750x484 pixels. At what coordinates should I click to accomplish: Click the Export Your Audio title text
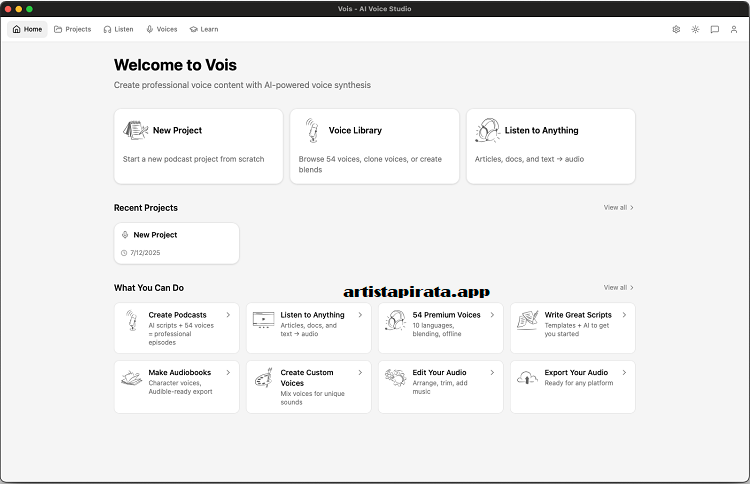(x=576, y=372)
